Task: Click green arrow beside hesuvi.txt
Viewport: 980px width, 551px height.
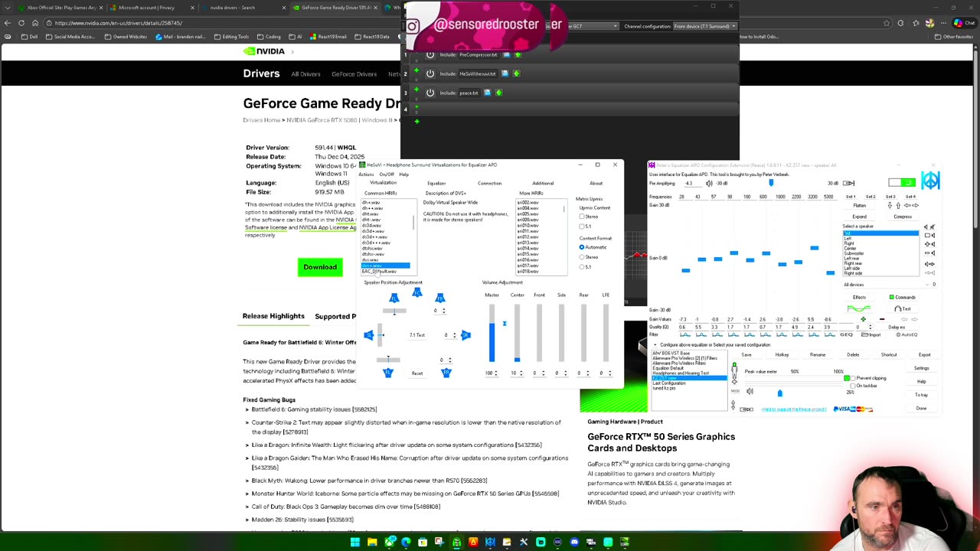Action: tap(516, 73)
